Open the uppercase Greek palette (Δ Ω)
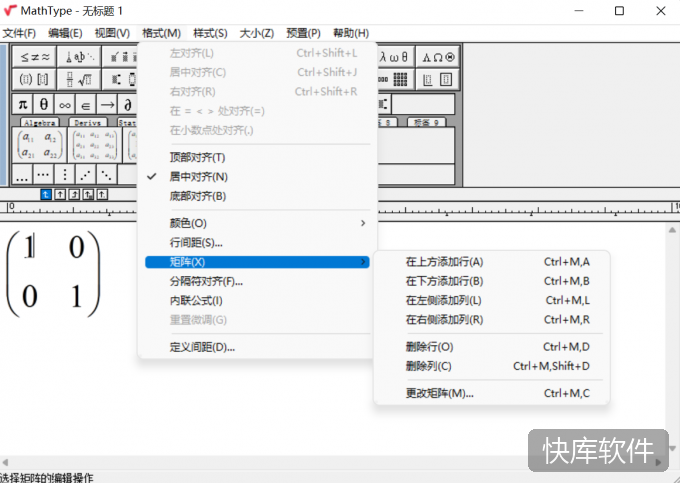This screenshot has height=483, width=680. 438,57
